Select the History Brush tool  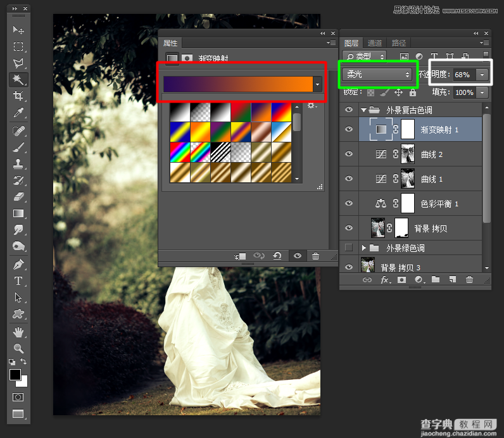[x=18, y=180]
